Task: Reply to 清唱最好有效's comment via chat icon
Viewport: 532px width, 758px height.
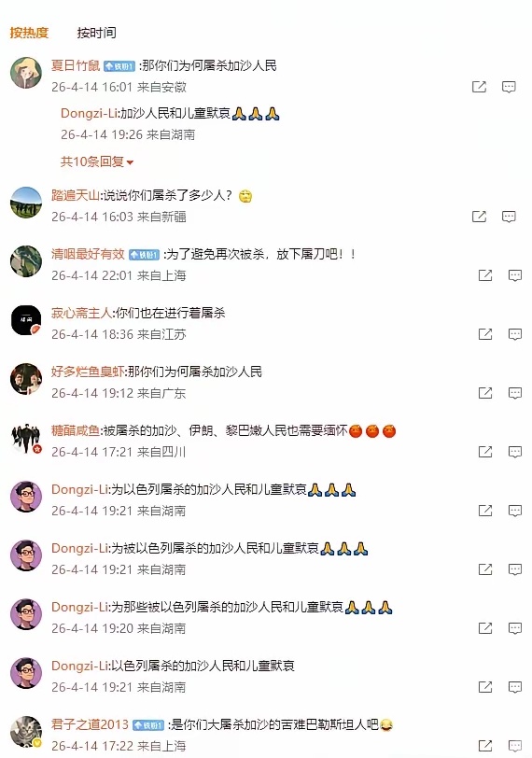Action: (515, 275)
